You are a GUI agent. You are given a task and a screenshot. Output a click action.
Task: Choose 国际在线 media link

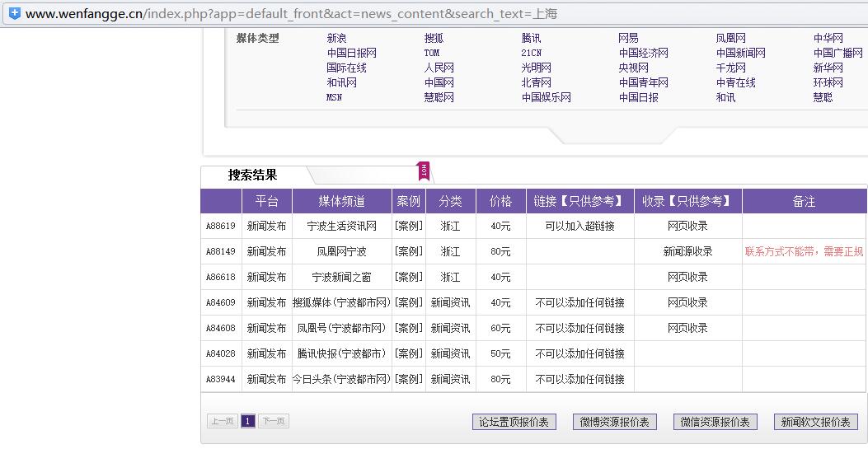tap(346, 68)
